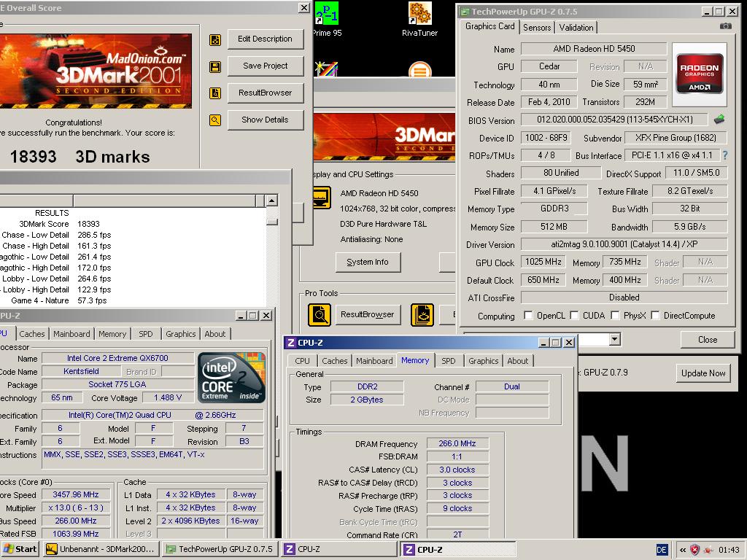Open SPD tab in front CPU-Z window
747x560 pixels.
449,361
